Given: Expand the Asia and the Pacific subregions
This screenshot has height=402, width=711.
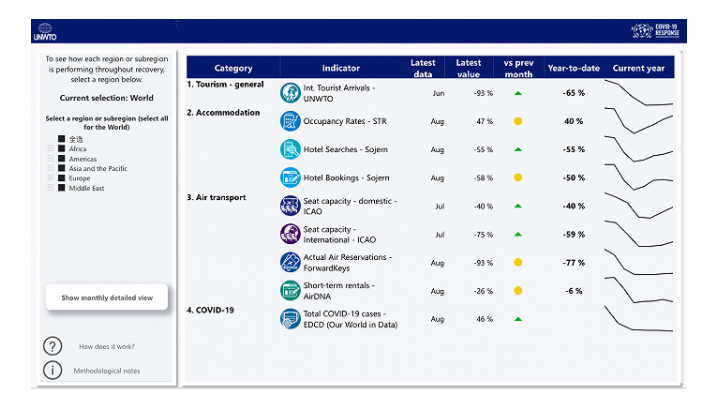Looking at the screenshot, I should tap(50, 169).
